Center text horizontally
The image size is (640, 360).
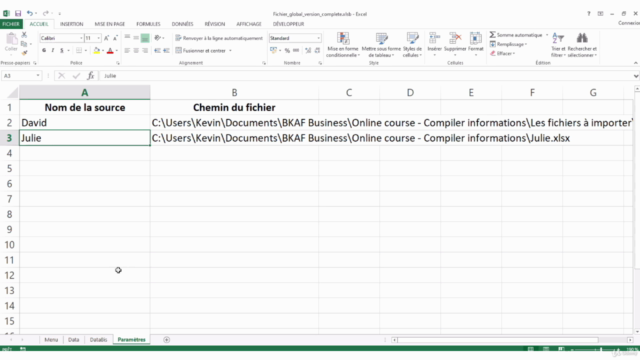coord(136,51)
